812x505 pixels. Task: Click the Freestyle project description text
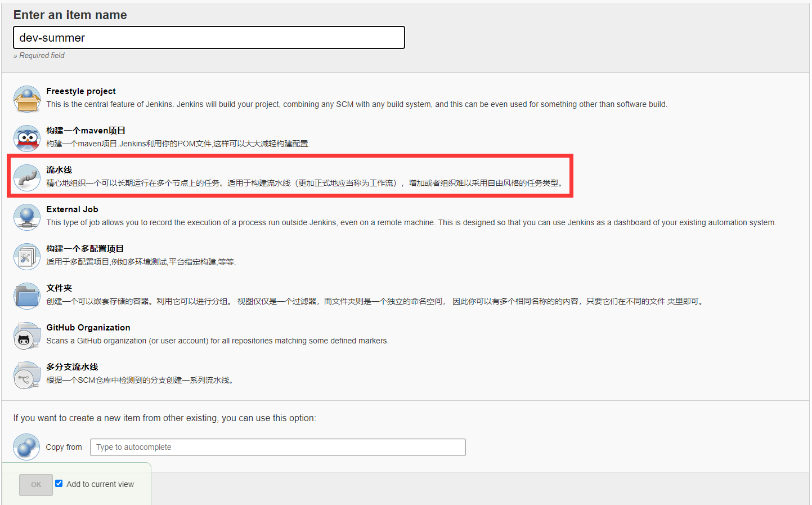point(357,104)
